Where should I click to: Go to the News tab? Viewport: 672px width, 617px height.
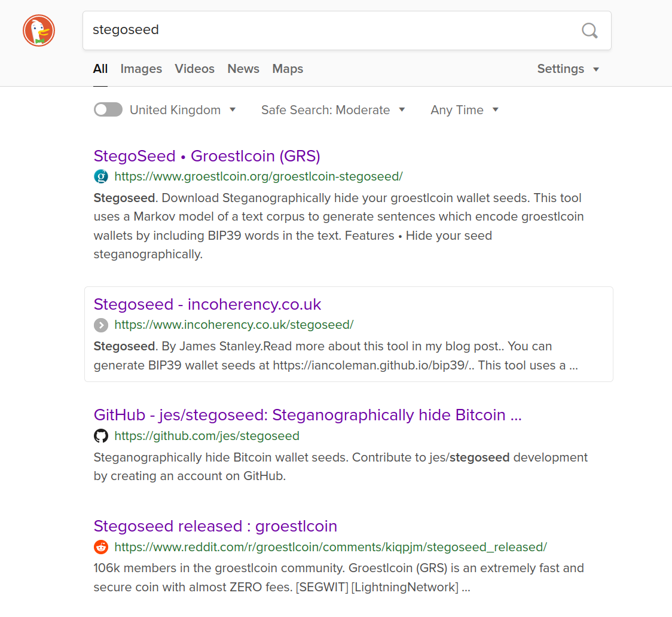pyautogui.click(x=243, y=69)
